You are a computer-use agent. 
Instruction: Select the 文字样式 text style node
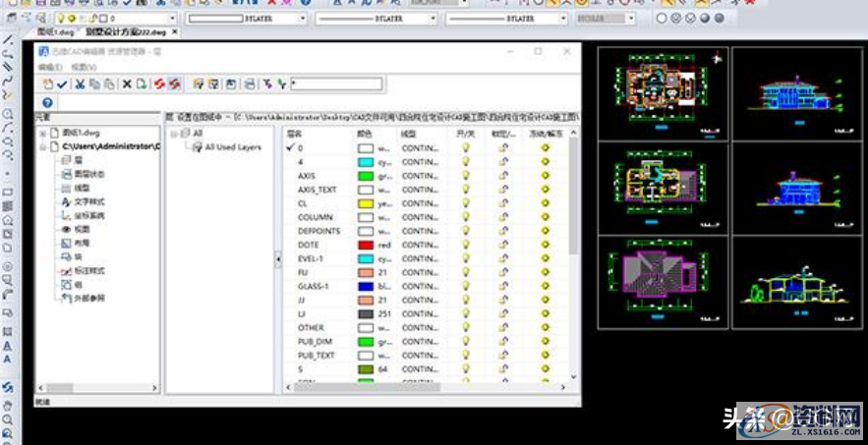click(x=88, y=201)
